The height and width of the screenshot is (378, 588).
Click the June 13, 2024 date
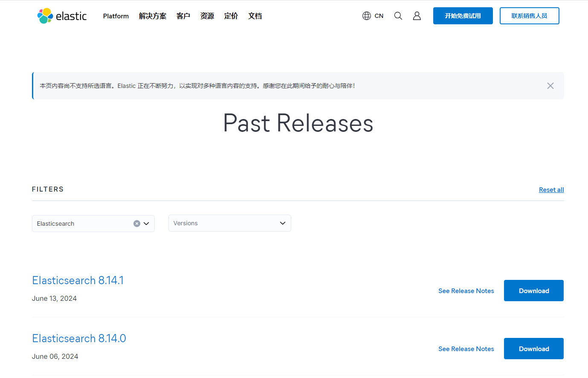54,299
